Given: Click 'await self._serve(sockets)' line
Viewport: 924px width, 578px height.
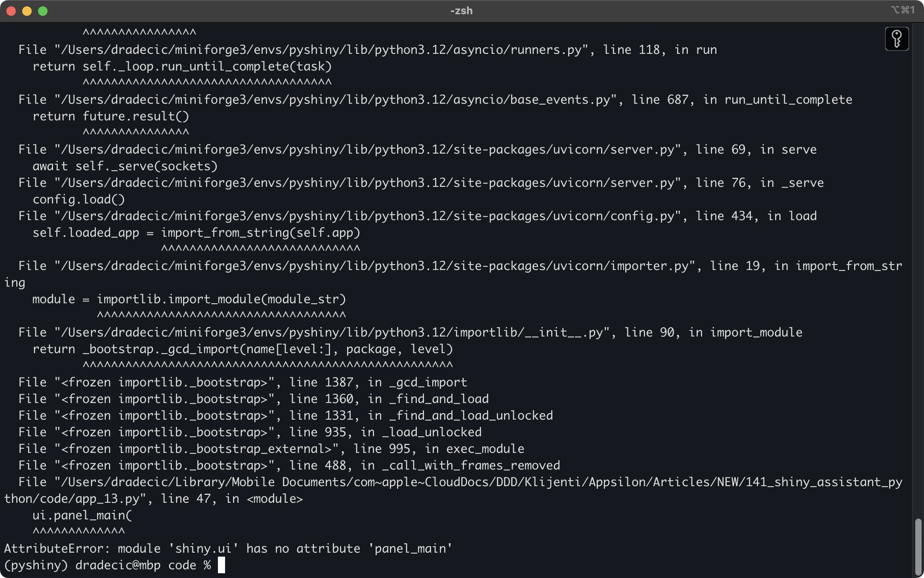Looking at the screenshot, I should tap(125, 166).
